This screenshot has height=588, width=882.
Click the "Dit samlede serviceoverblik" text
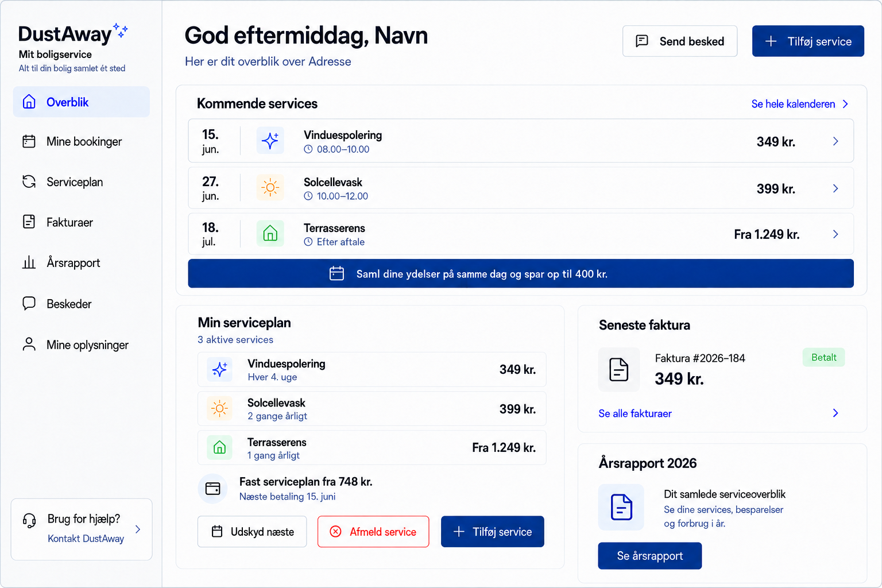[x=725, y=494]
